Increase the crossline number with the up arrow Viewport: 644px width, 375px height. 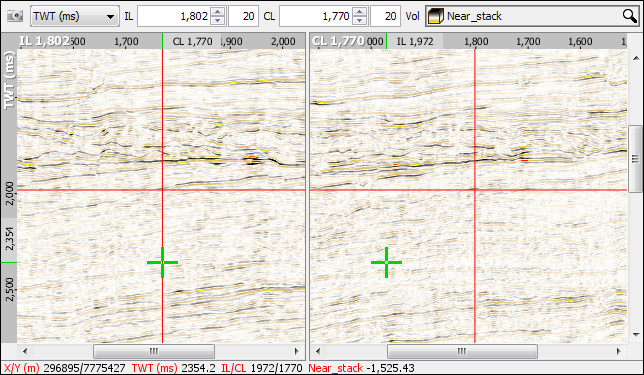coord(360,12)
